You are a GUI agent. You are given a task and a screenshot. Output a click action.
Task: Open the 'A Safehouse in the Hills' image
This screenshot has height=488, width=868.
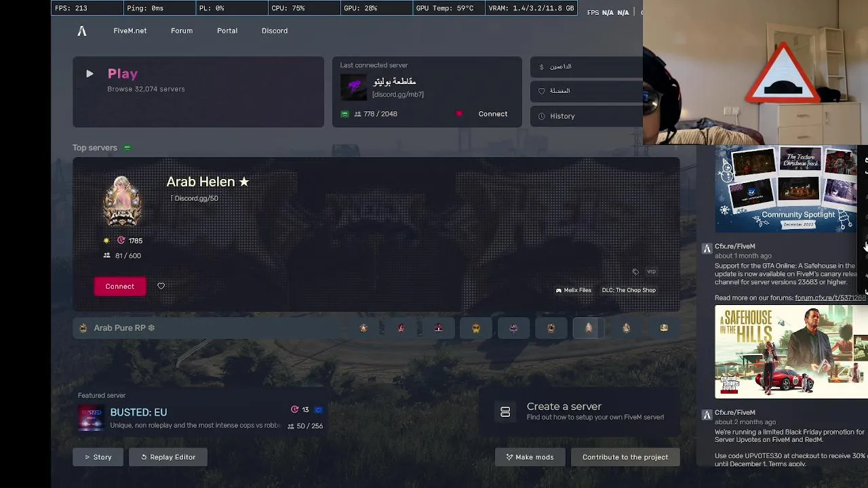point(791,352)
